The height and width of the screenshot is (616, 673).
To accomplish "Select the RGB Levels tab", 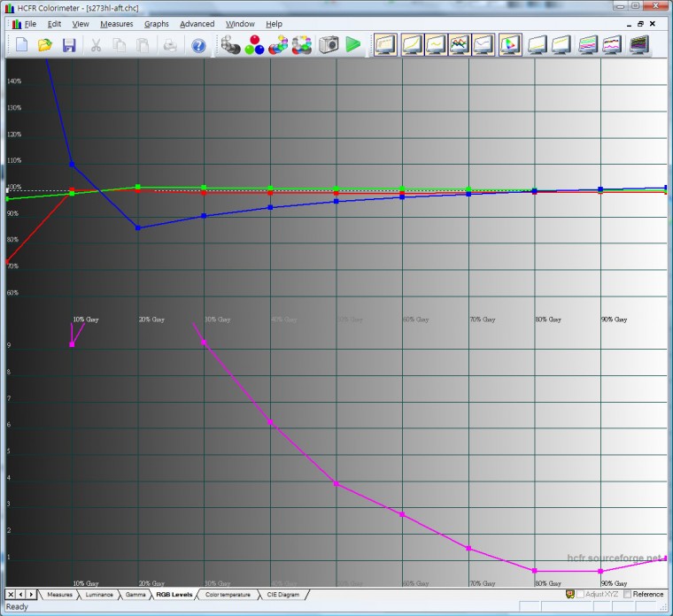I will click(174, 595).
